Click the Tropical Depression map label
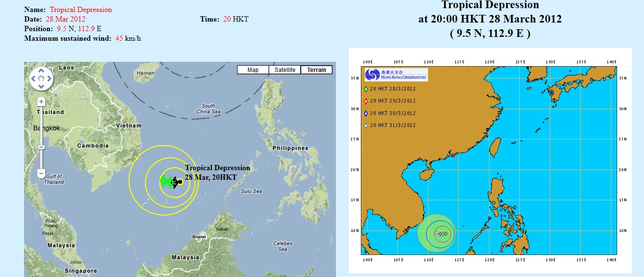 pos(217,168)
